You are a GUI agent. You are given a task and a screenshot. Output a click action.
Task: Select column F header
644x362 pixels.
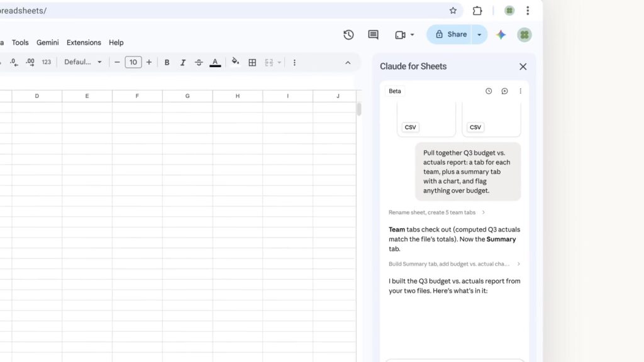click(x=137, y=96)
